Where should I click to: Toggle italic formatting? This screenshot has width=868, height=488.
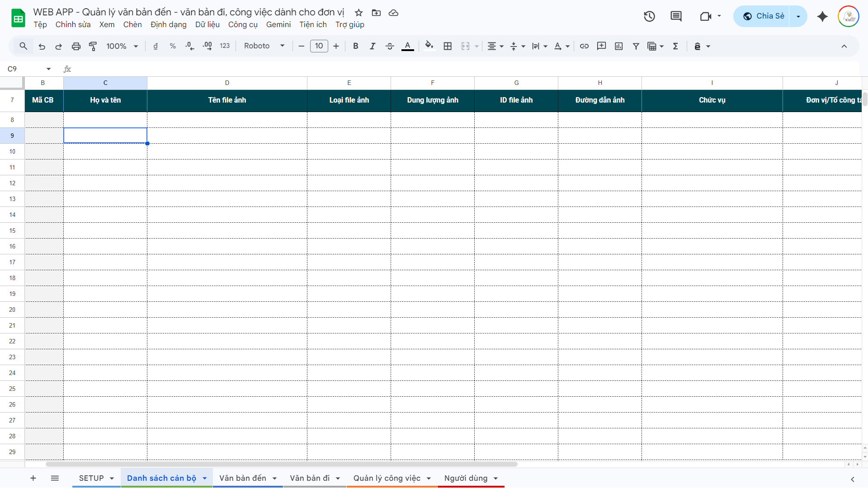click(373, 46)
